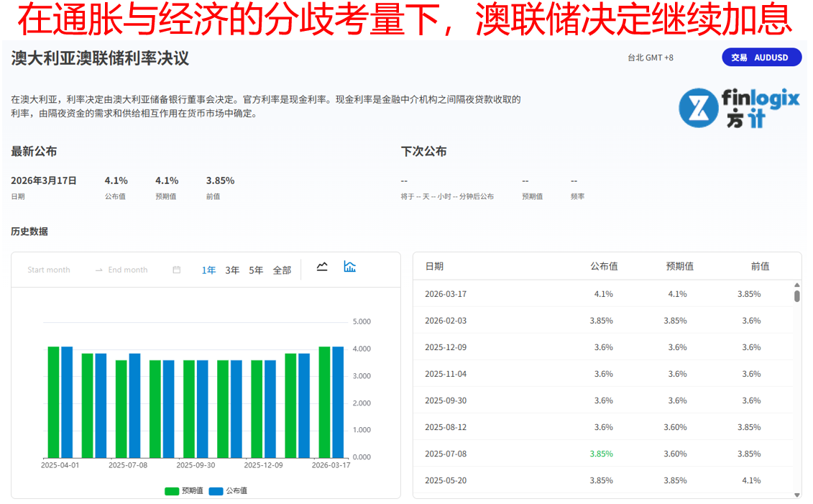This screenshot has height=504, width=813.
Task: Toggle 预期值 green legend series
Action: (x=180, y=491)
